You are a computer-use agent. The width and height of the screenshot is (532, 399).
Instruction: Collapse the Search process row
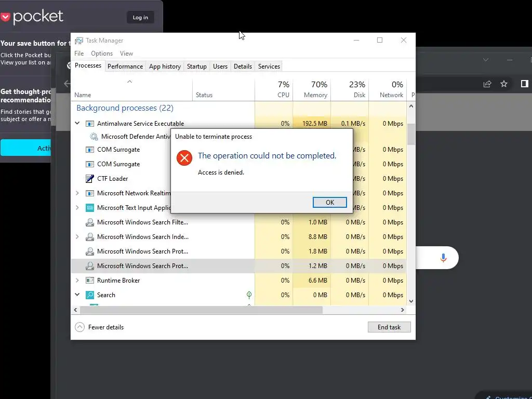pyautogui.click(x=77, y=295)
